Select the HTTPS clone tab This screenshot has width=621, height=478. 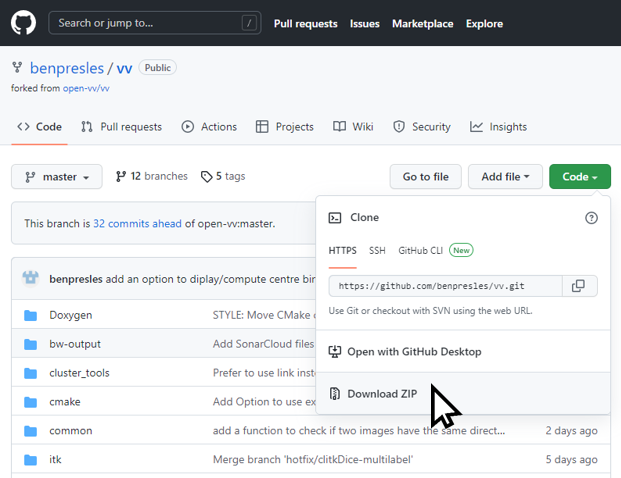(343, 251)
